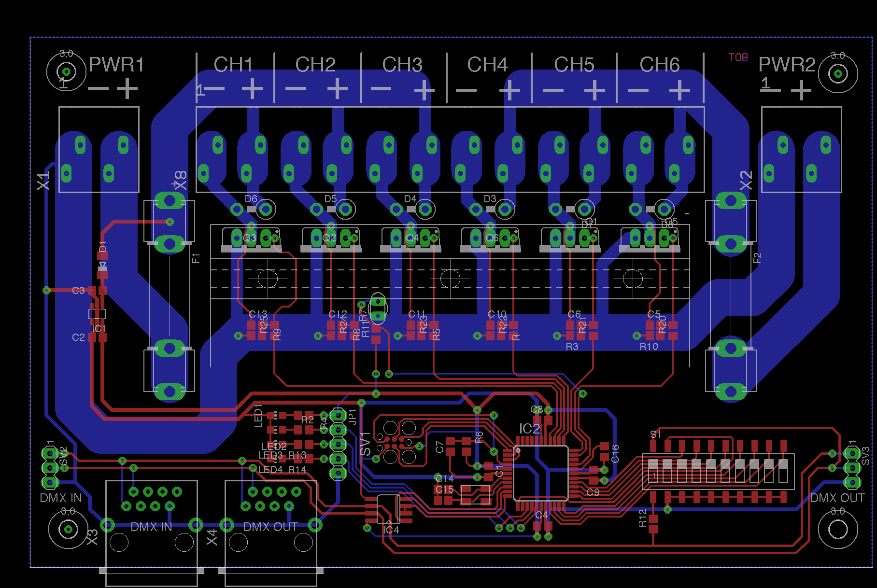This screenshot has width=877, height=588.
Task: Click the C3 capacitor label
Action: tap(78, 290)
